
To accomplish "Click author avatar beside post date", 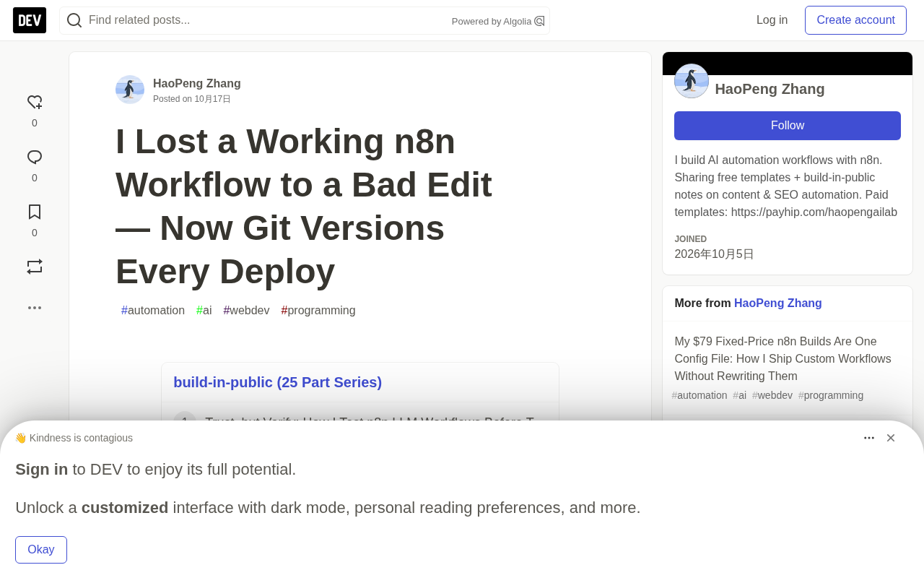I will point(130,90).
